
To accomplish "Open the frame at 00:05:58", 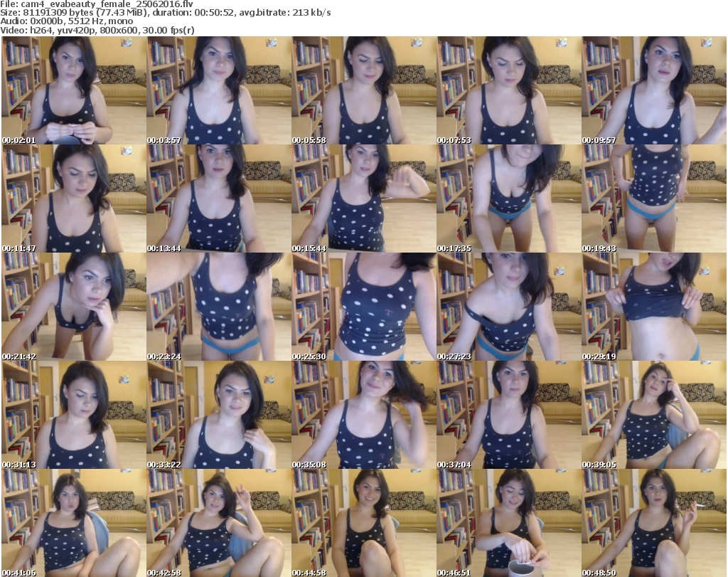I will [364, 90].
